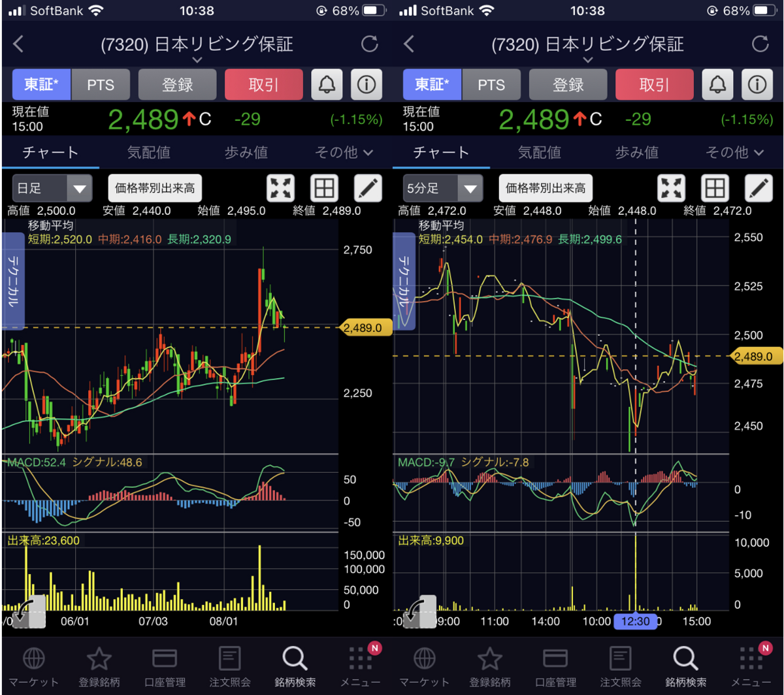The height and width of the screenshot is (695, 784).
Task: Select 東証 market toggle in left screen
Action: point(41,84)
